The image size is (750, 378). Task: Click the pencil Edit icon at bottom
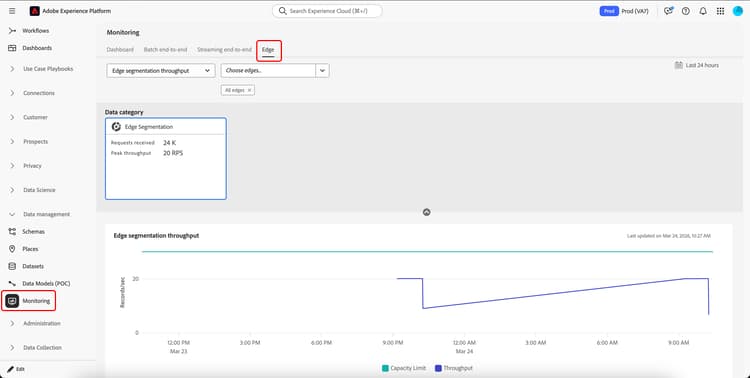click(10, 369)
